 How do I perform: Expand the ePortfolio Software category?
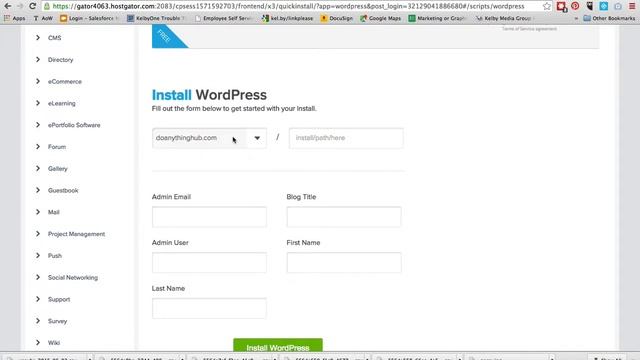click(68, 125)
